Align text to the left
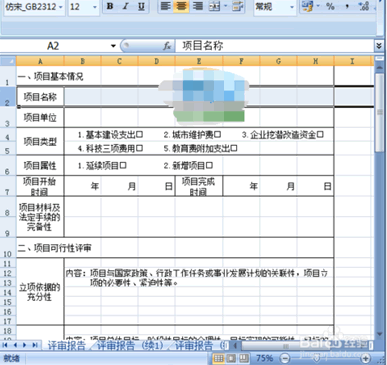The image size is (387, 365). tap(165, 6)
